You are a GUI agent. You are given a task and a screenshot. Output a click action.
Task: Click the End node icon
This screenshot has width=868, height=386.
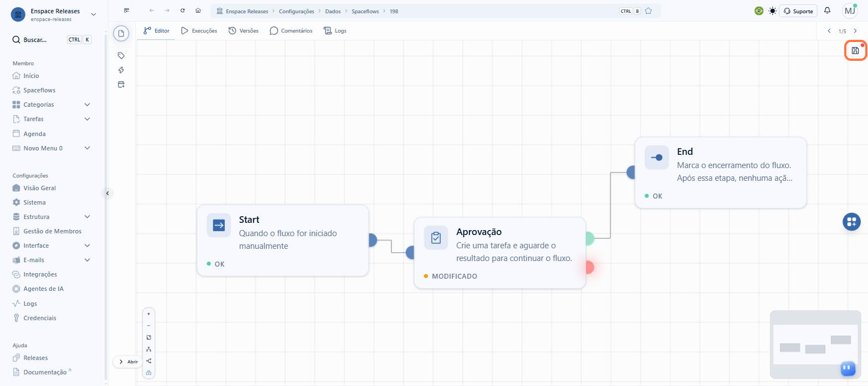[657, 158]
